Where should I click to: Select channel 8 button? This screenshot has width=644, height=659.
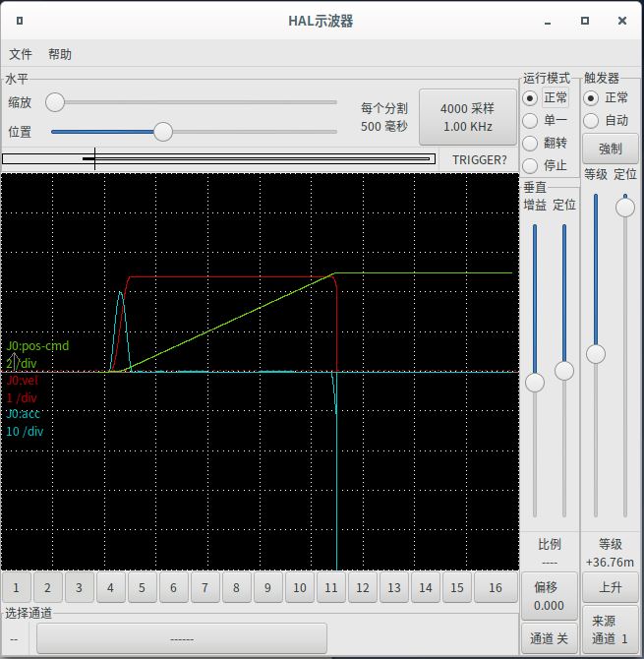[237, 587]
